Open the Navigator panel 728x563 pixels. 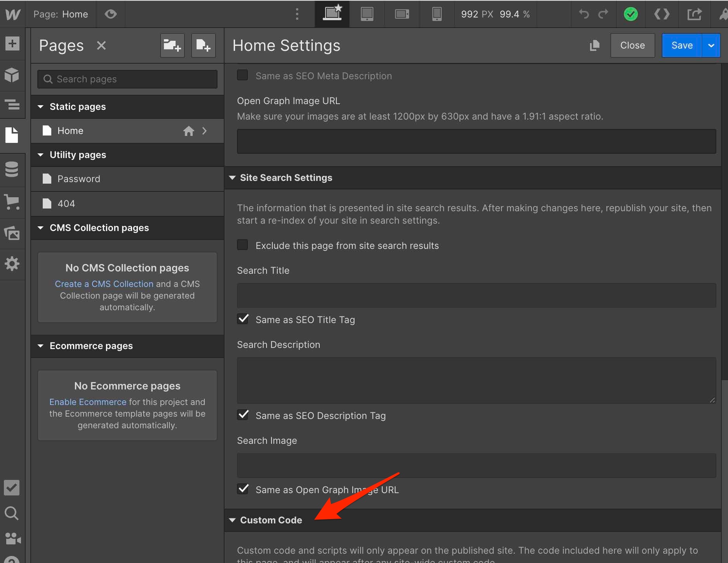12,104
